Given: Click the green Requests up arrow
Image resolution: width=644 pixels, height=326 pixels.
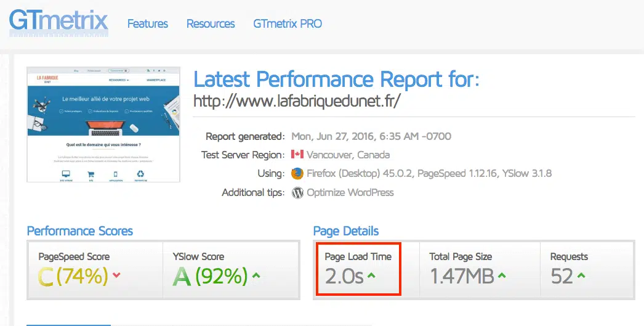Looking at the screenshot, I should (x=582, y=275).
